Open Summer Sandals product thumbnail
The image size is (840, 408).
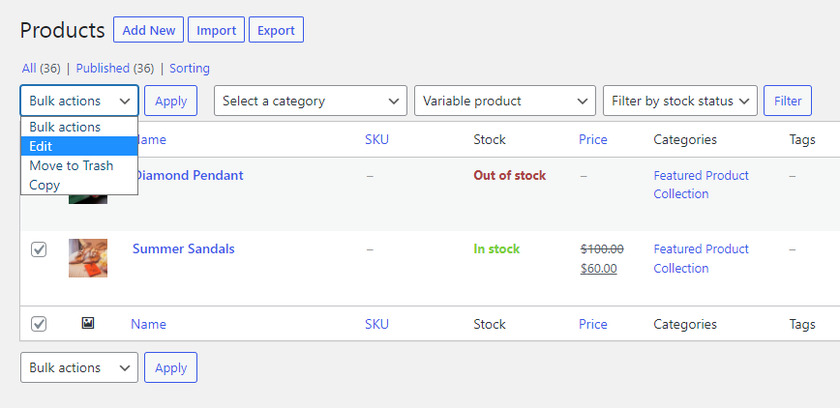tap(88, 258)
